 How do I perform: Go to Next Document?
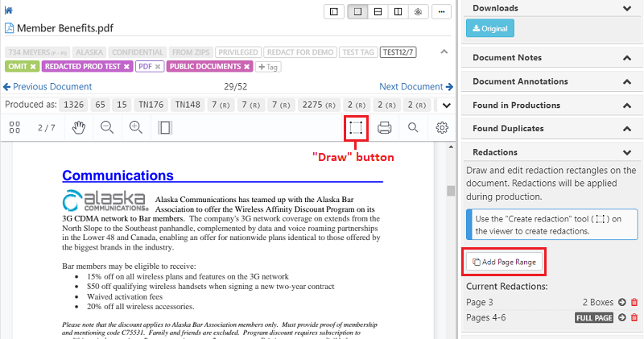(416, 87)
